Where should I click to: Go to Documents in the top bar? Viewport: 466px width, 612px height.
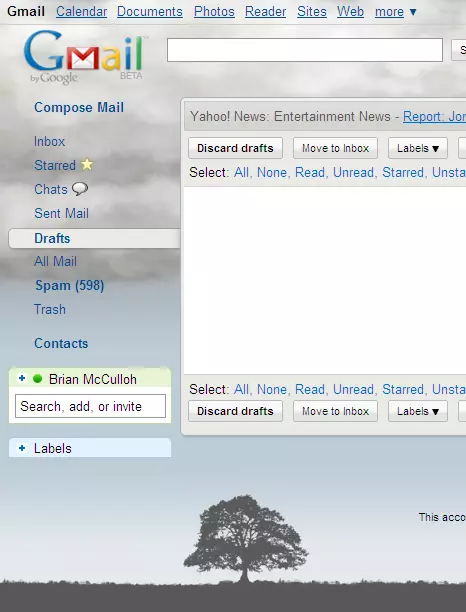tap(149, 12)
